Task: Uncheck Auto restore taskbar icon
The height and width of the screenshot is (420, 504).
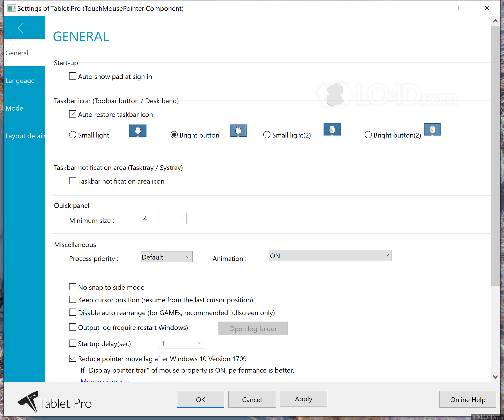Action: coord(72,114)
